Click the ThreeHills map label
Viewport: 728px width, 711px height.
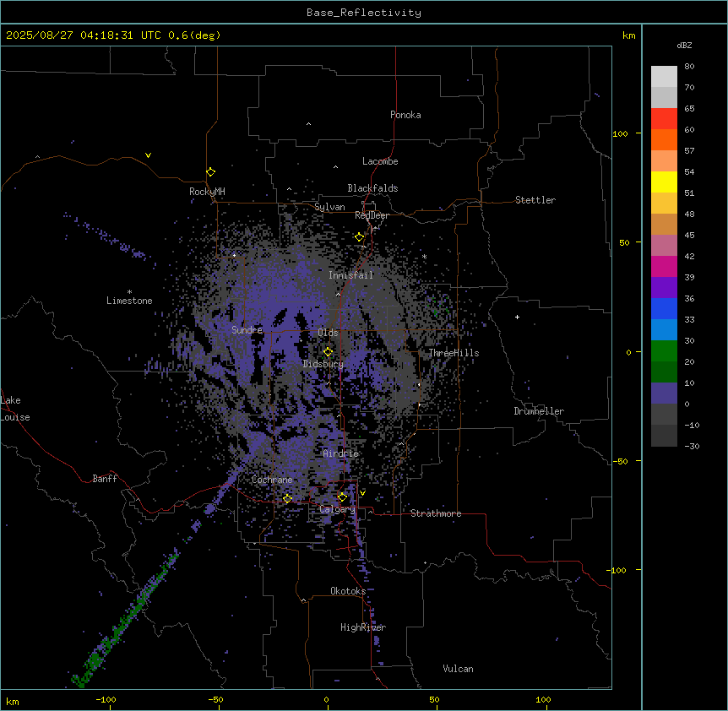pyautogui.click(x=454, y=353)
